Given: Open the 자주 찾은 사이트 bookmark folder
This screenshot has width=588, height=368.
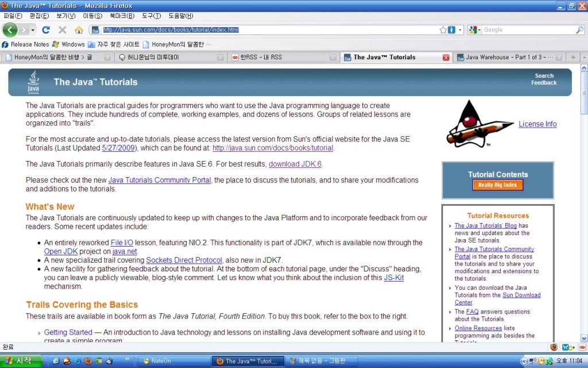Looking at the screenshot, I should pyautogui.click(x=114, y=44).
